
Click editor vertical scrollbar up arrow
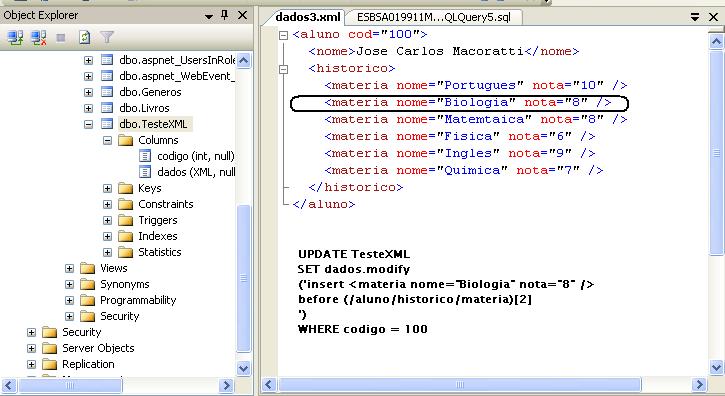(x=716, y=42)
